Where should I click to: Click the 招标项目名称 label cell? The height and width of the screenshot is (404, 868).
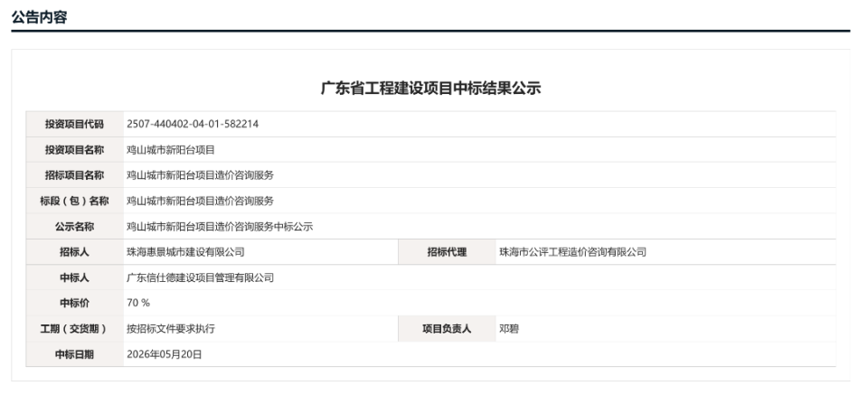pyautogui.click(x=74, y=174)
